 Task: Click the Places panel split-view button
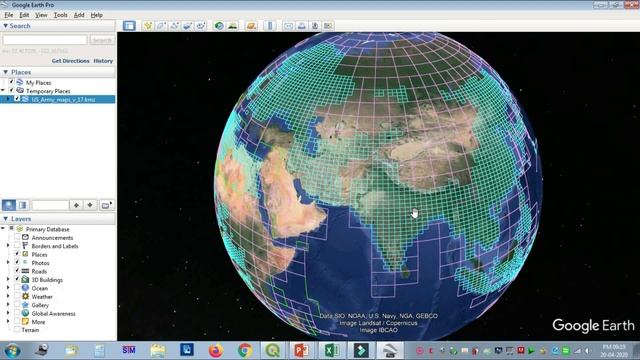tap(23, 205)
